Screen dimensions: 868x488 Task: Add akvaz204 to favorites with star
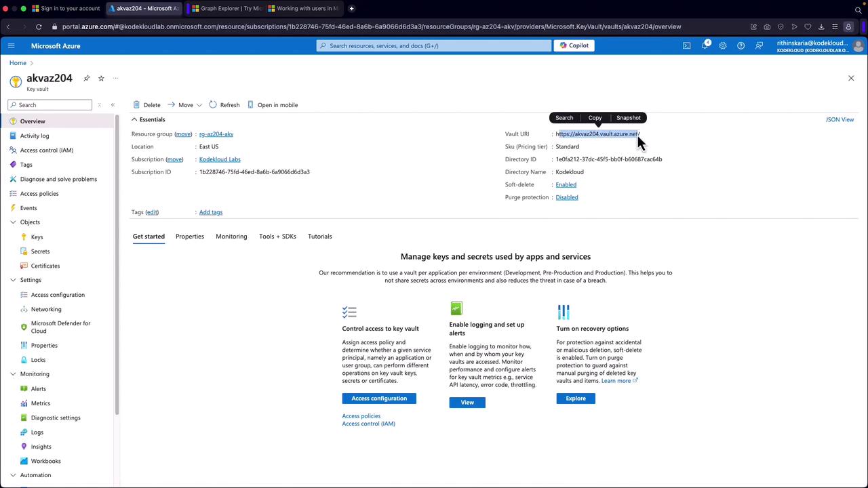click(101, 78)
